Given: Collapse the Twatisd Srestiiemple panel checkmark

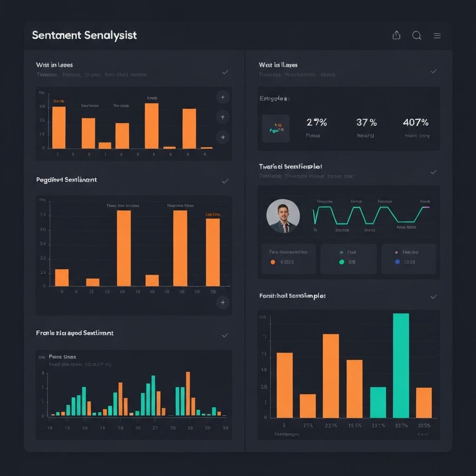Looking at the screenshot, I should 433,172.
